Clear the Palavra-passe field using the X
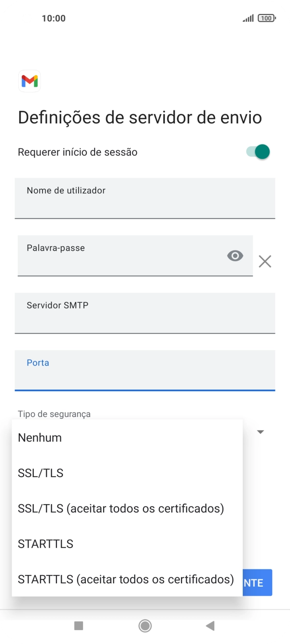 (x=264, y=261)
